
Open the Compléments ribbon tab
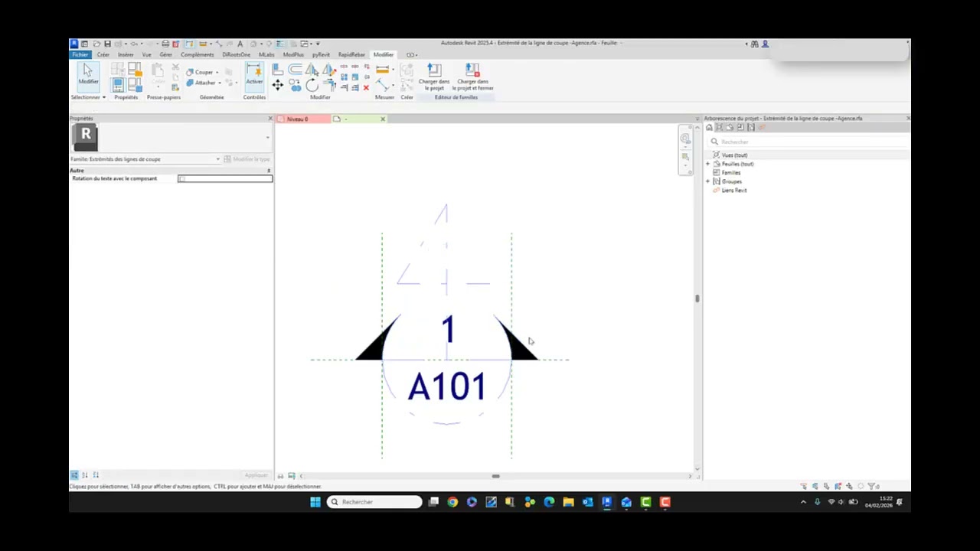(198, 54)
